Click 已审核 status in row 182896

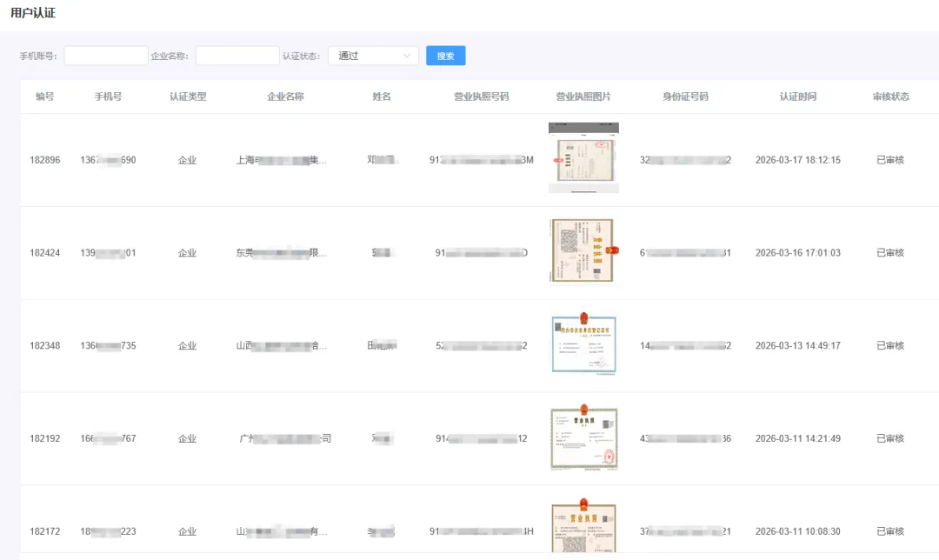[890, 160]
